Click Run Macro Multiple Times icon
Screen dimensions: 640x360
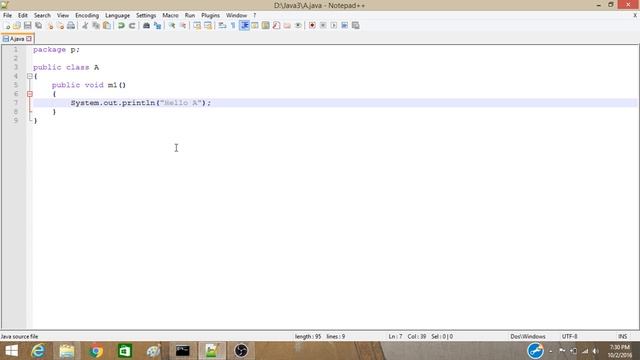point(344,26)
